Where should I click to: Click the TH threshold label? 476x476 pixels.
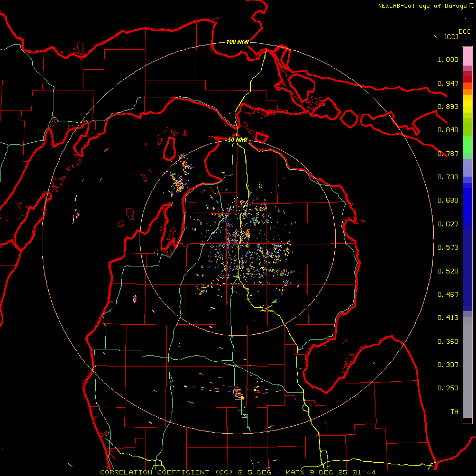tap(454, 412)
